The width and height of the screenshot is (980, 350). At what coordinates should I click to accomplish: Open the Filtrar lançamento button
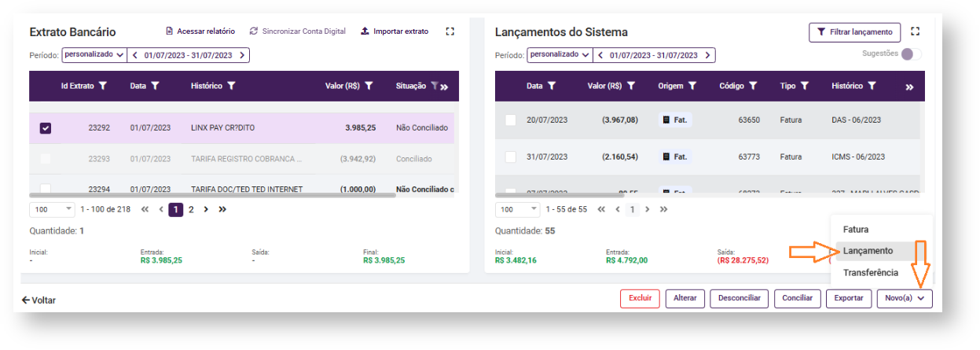tap(854, 32)
